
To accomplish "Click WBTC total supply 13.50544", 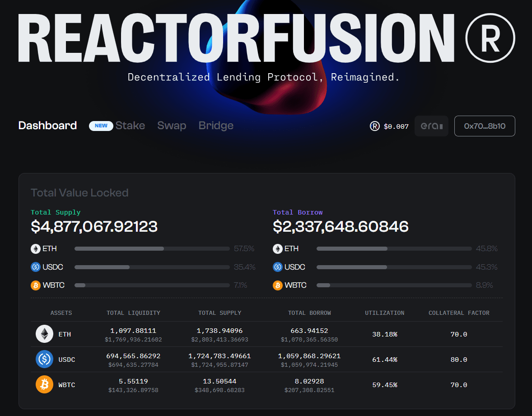I will [219, 381].
